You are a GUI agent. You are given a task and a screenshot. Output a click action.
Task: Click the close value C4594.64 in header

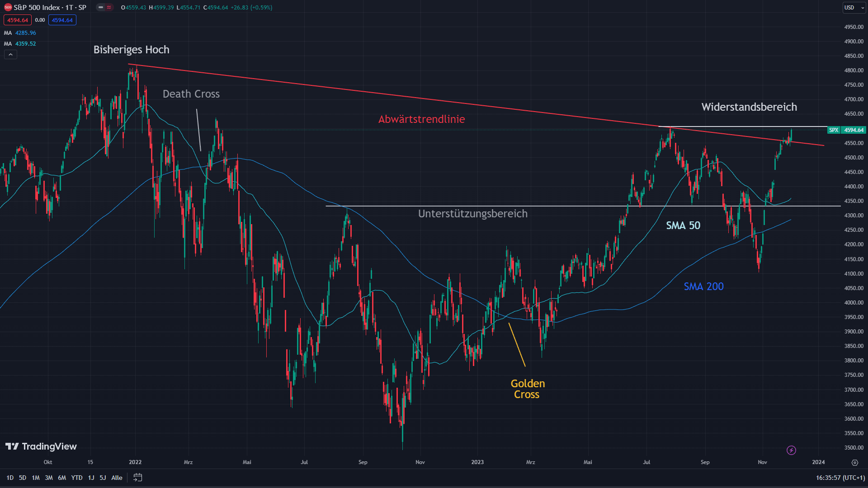(216, 8)
